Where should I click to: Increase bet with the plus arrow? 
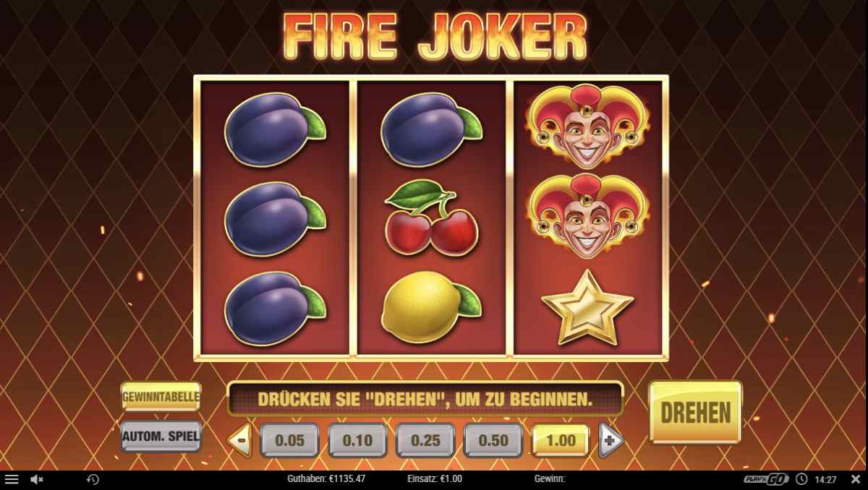pyautogui.click(x=611, y=440)
